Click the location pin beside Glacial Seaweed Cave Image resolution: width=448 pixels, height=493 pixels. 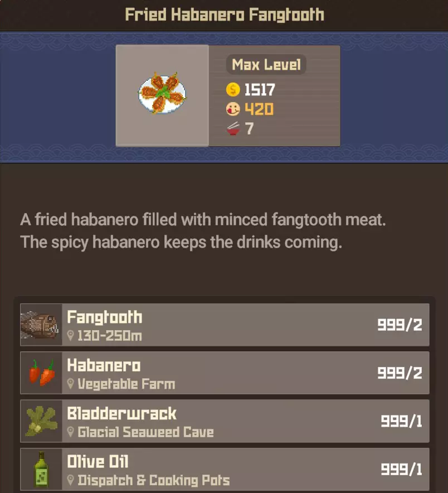point(71,432)
